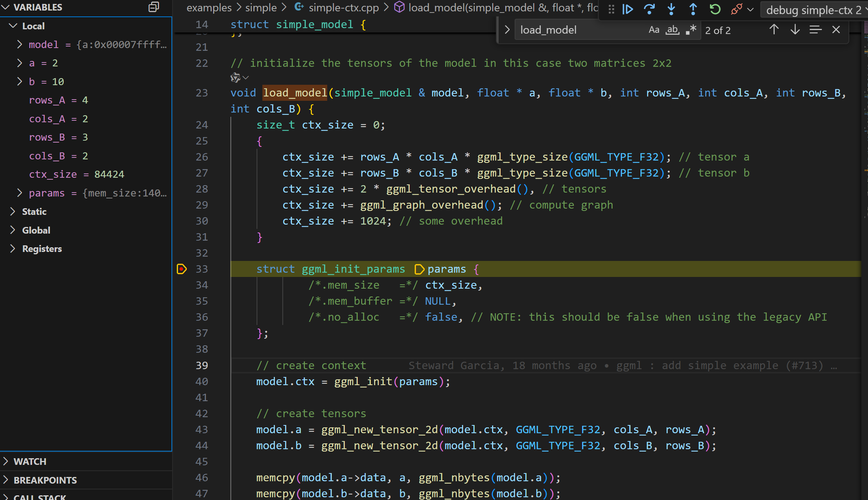The width and height of the screenshot is (868, 500).
Task: Enable regular expression search toggle
Action: 691,30
